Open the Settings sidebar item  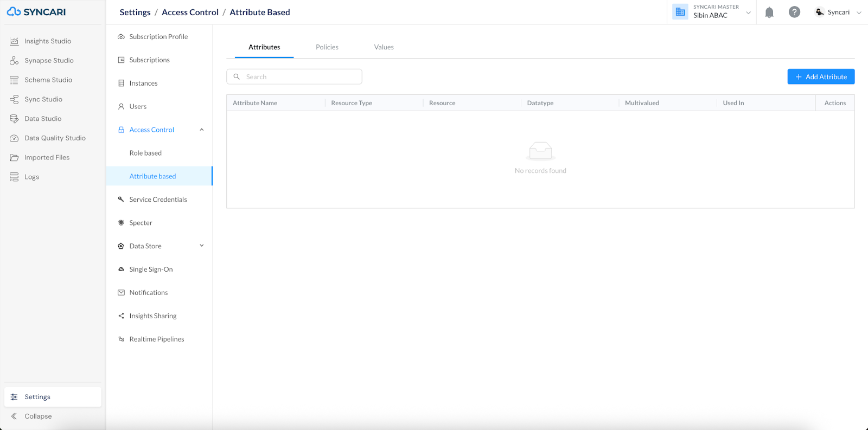tap(53, 397)
